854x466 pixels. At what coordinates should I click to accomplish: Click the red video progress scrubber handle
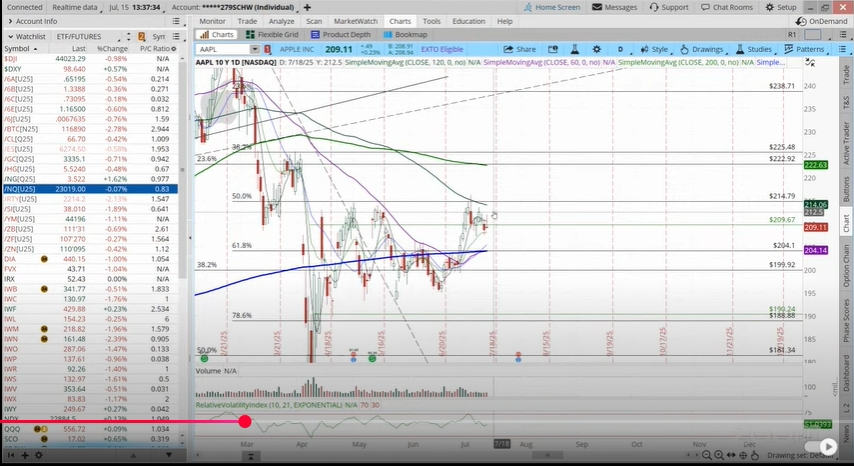click(x=245, y=421)
